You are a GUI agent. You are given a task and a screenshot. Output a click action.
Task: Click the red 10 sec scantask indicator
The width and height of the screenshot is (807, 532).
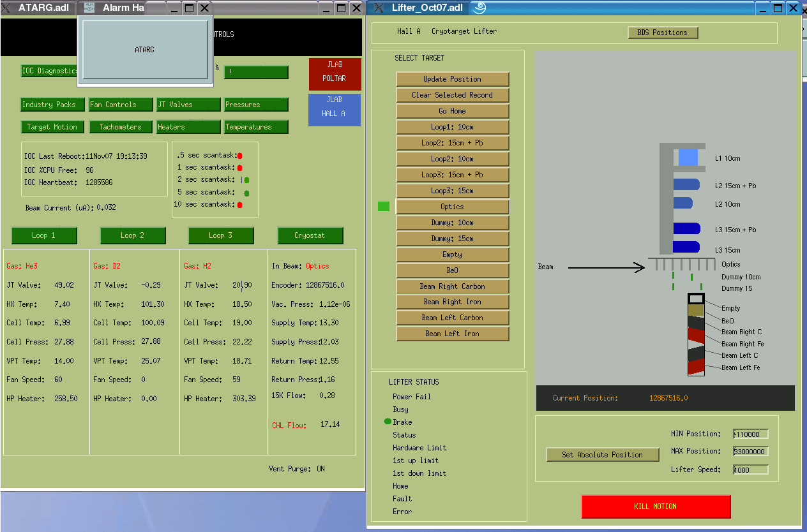[x=239, y=205]
